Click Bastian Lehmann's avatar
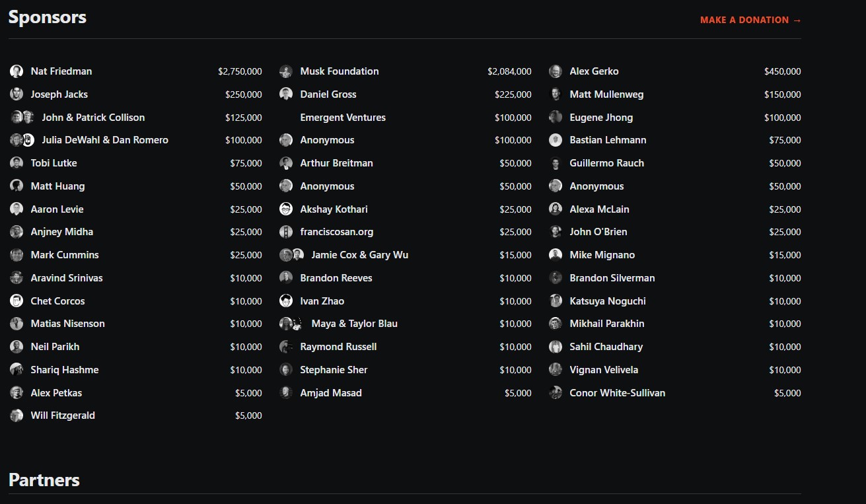 (x=556, y=140)
